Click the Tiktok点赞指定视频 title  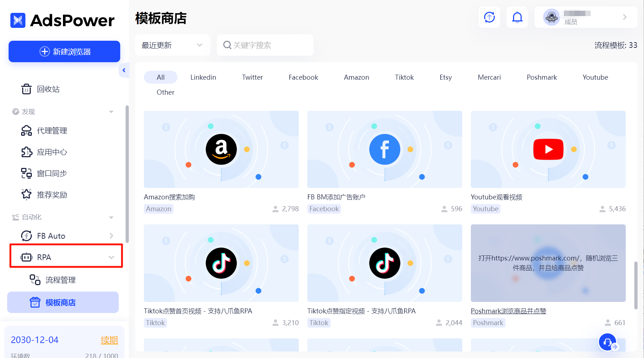point(361,311)
